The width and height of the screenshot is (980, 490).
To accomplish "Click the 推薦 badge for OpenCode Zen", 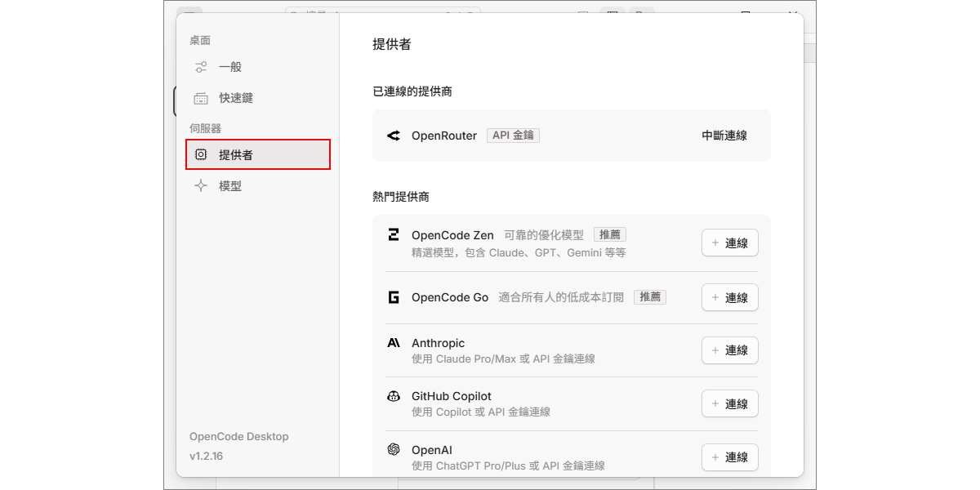I will tap(609, 234).
